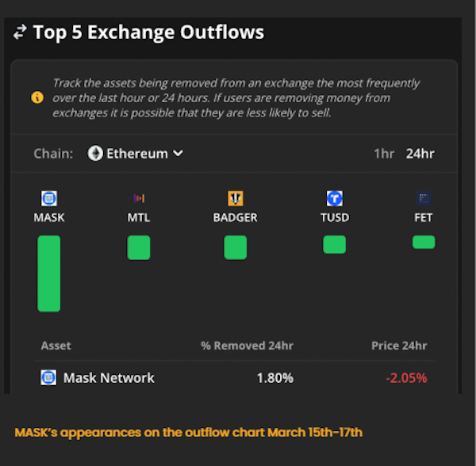This screenshot has height=466, width=476.
Task: Select the FET token icon
Action: tap(424, 199)
